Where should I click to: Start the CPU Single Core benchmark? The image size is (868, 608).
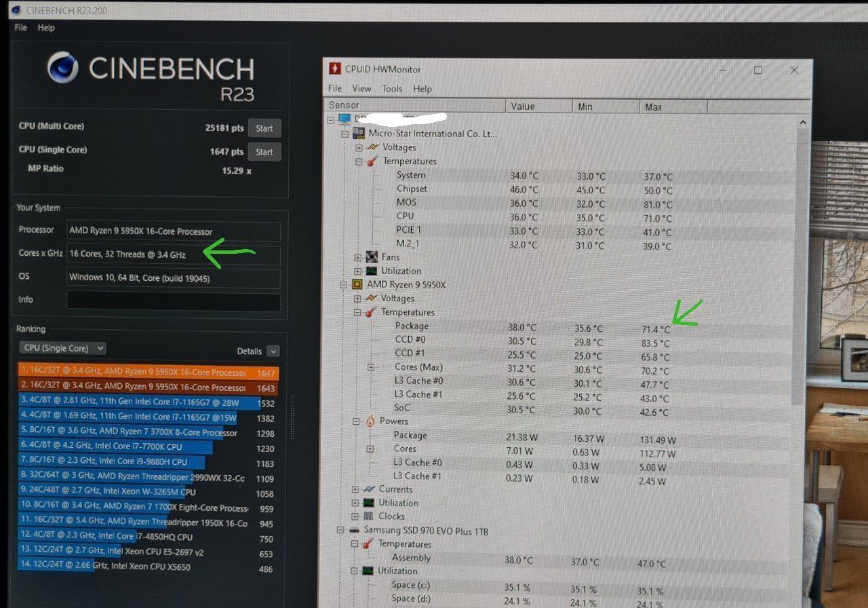tap(264, 152)
